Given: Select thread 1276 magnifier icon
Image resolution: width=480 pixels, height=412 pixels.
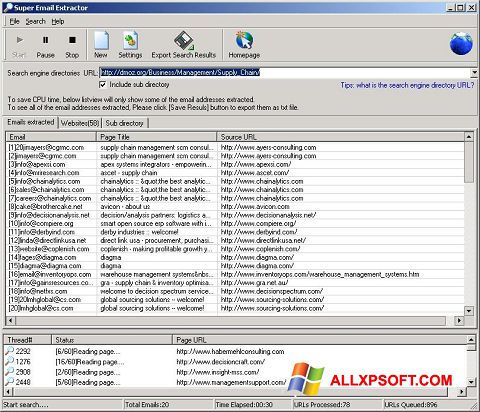Looking at the screenshot, I should (x=10, y=361).
